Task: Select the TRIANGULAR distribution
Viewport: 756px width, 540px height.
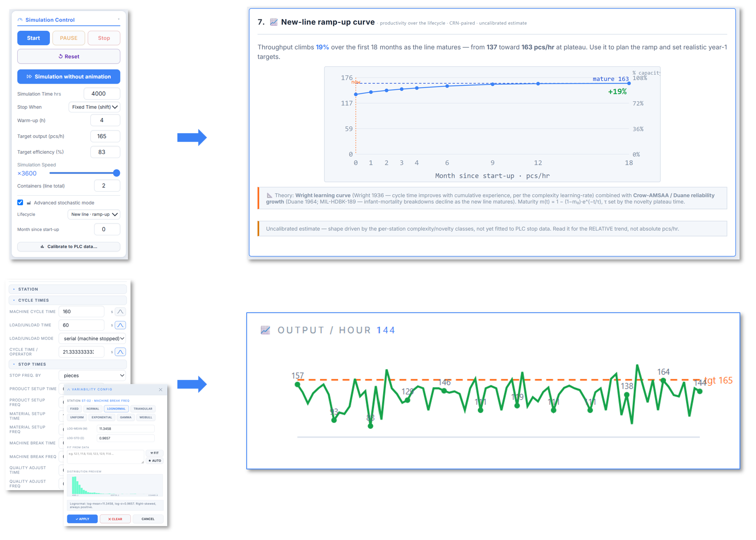Action: [143, 409]
